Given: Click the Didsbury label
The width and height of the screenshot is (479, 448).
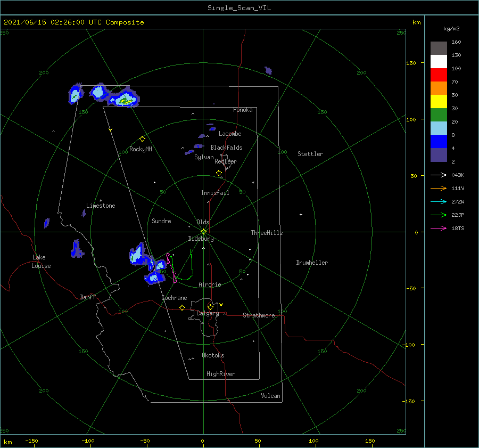Looking at the screenshot, I should click(201, 239).
